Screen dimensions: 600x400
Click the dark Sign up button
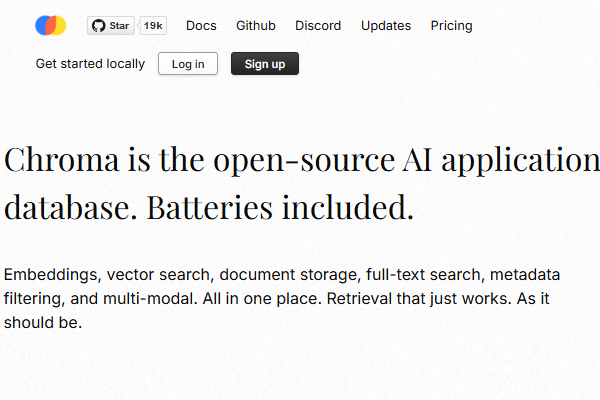click(x=265, y=64)
